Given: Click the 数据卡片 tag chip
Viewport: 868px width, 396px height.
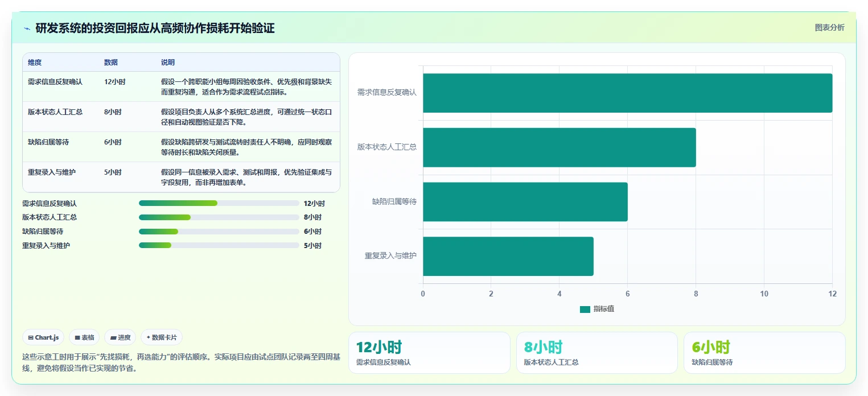Looking at the screenshot, I should coord(161,337).
